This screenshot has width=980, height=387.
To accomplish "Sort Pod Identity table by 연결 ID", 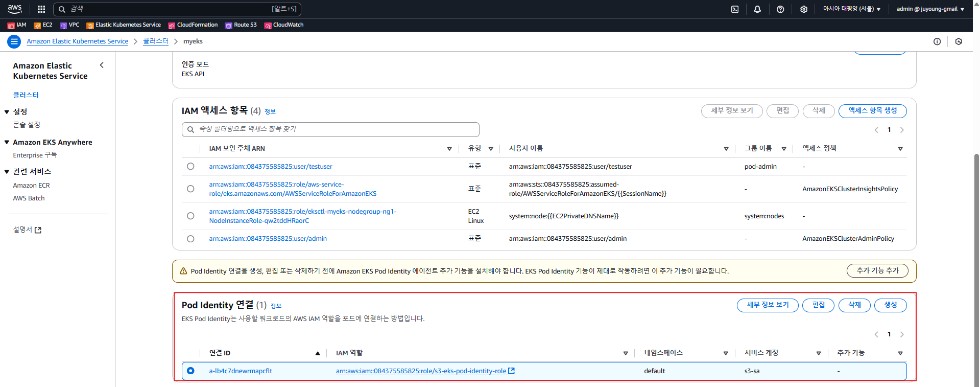I will click(x=318, y=353).
